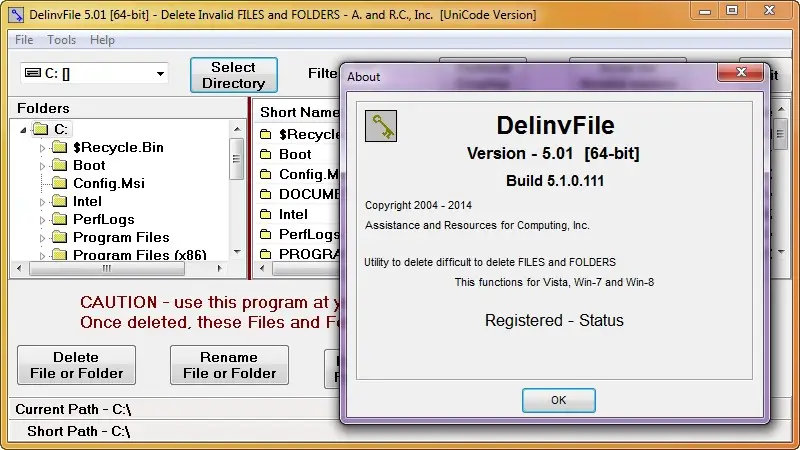Click $Recycle folder icon in Short Name list

pyautogui.click(x=265, y=134)
